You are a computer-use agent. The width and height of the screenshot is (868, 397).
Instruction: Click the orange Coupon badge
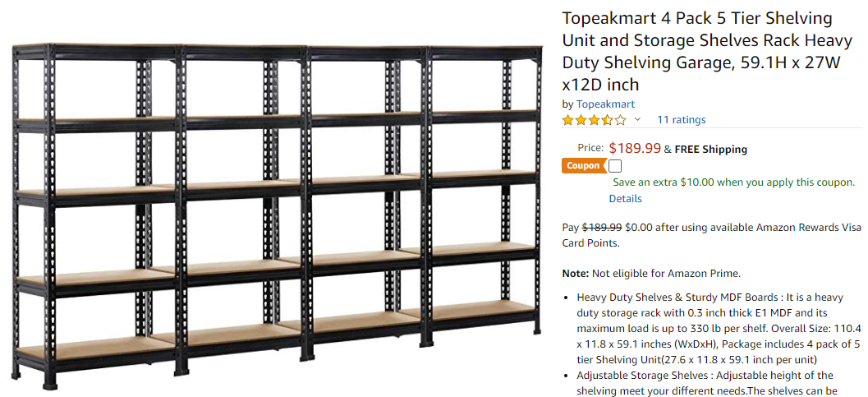click(x=583, y=166)
